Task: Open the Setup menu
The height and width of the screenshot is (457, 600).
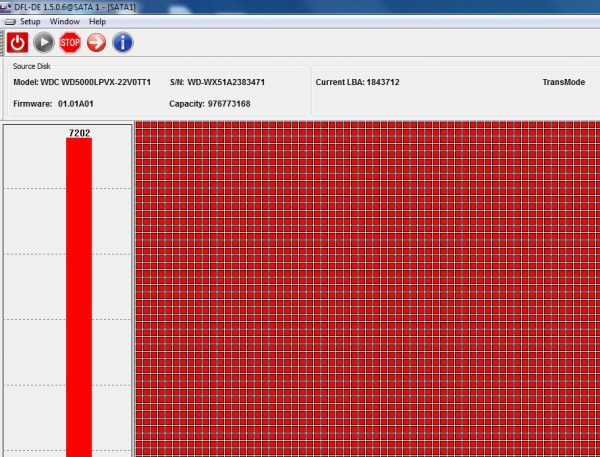Action: 30,21
